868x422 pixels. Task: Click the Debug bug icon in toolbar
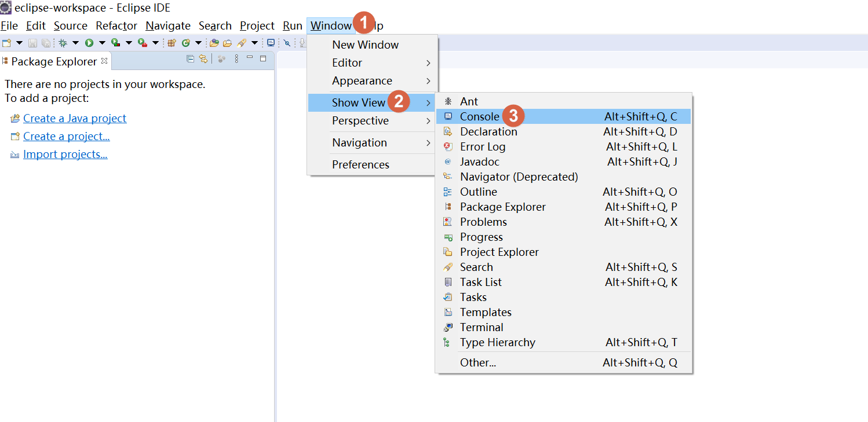pyautogui.click(x=63, y=43)
